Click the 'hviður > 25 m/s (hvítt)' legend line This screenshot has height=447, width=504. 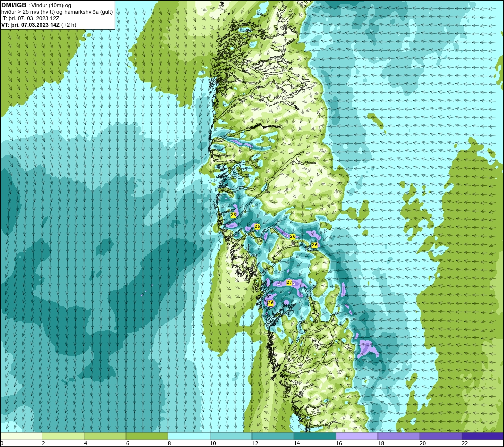point(27,12)
